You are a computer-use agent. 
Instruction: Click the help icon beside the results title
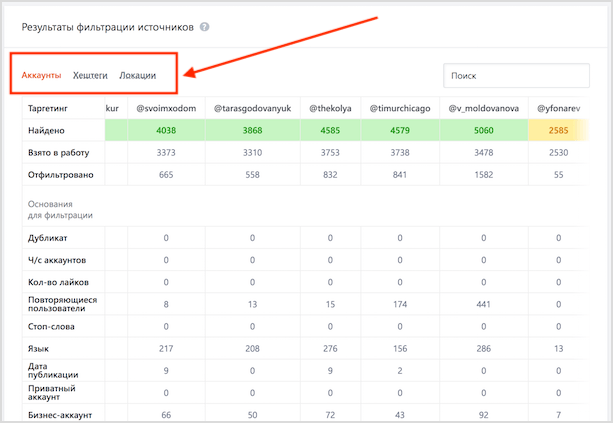pyautogui.click(x=205, y=27)
